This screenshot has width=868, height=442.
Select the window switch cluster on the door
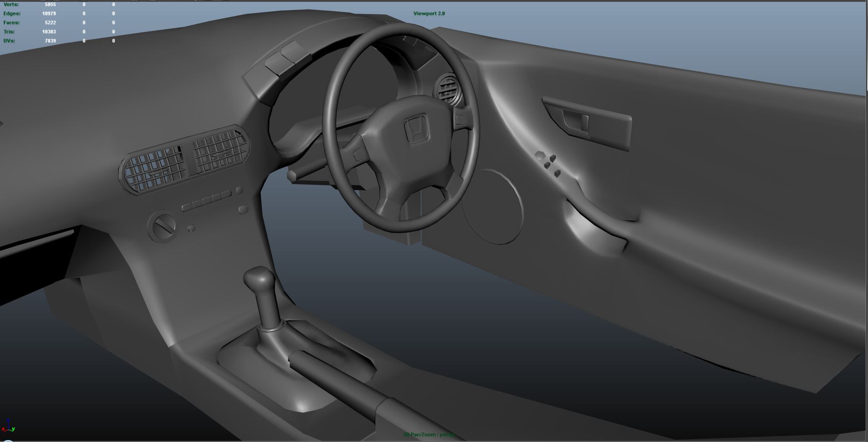point(549,163)
